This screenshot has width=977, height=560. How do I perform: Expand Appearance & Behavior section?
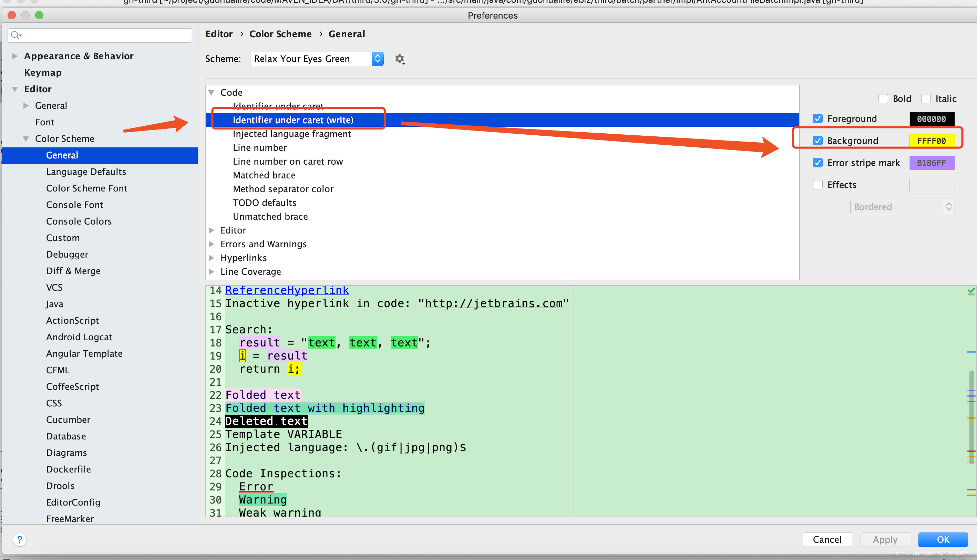click(14, 56)
